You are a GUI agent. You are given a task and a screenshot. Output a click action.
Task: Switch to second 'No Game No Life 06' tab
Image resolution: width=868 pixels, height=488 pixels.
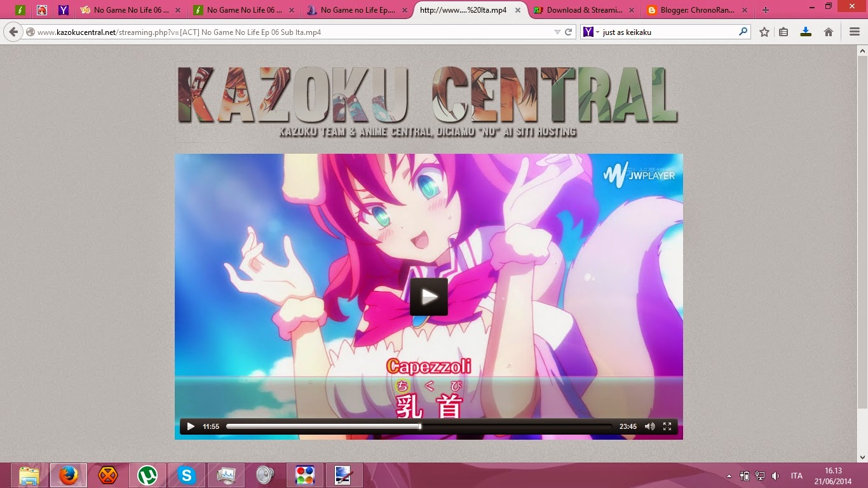click(244, 10)
